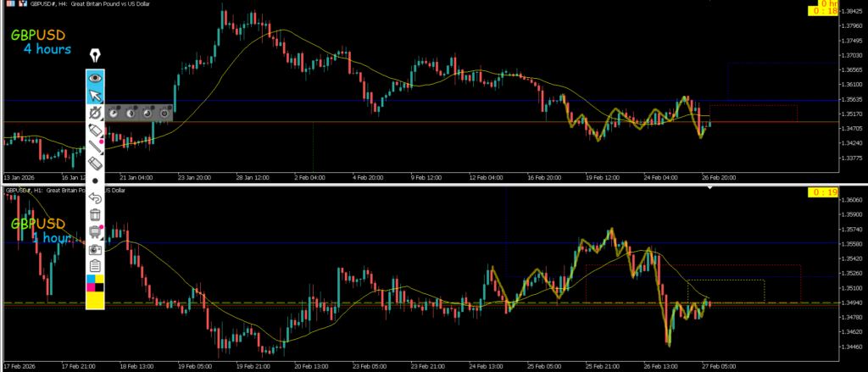Toggle the crossed-out timer tool

96,112
